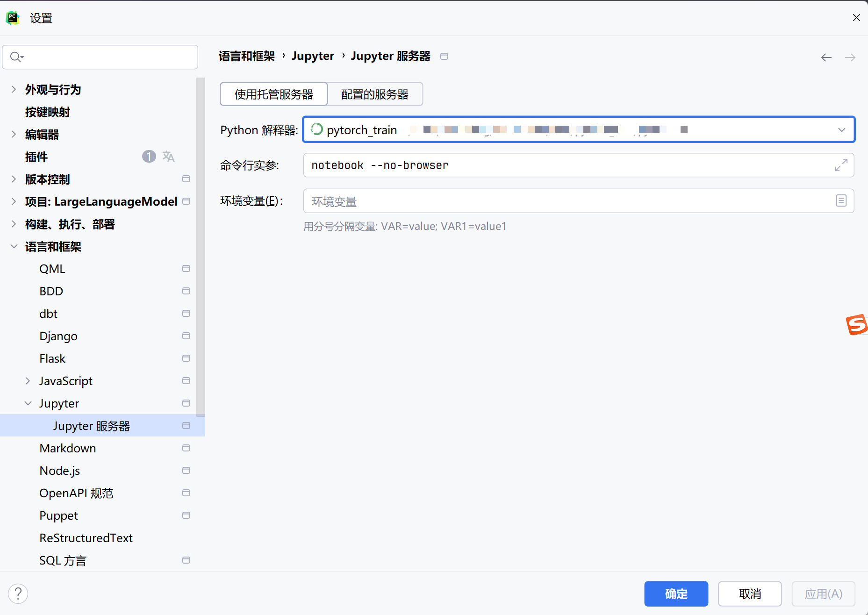Expand the JavaScript subtree
Image resolution: width=868 pixels, height=615 pixels.
pos(28,381)
